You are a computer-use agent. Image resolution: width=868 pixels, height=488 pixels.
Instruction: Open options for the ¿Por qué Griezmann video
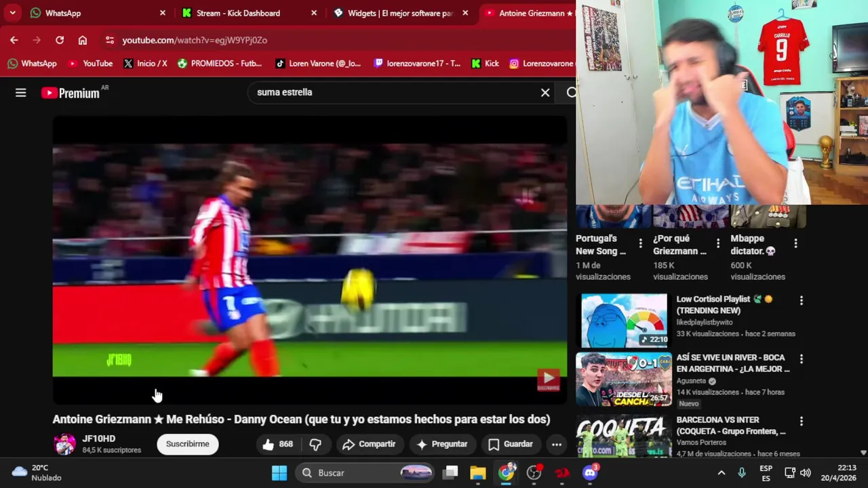point(717,243)
